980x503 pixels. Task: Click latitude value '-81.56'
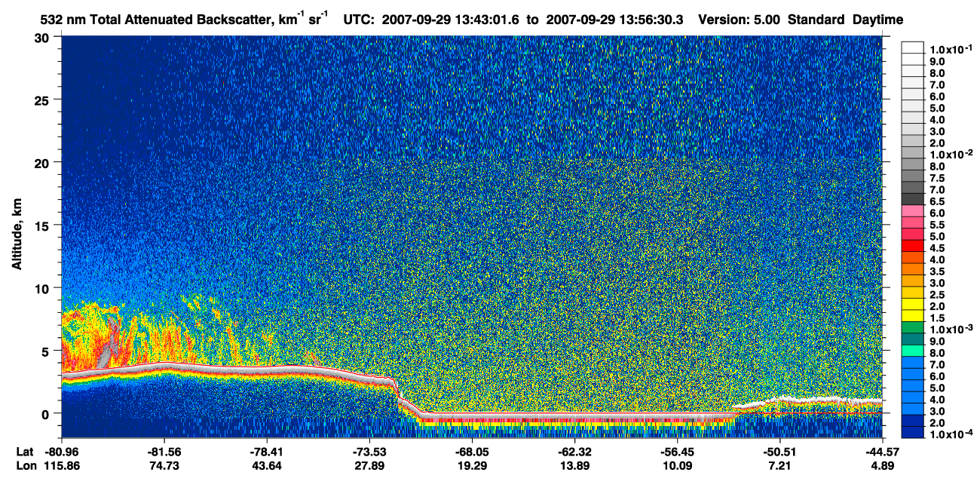pyautogui.click(x=164, y=452)
